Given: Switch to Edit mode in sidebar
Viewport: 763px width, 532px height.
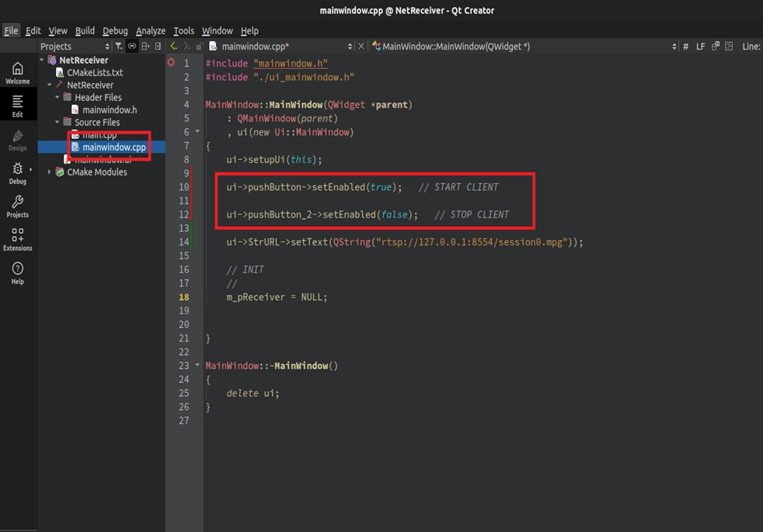Looking at the screenshot, I should click(x=18, y=106).
